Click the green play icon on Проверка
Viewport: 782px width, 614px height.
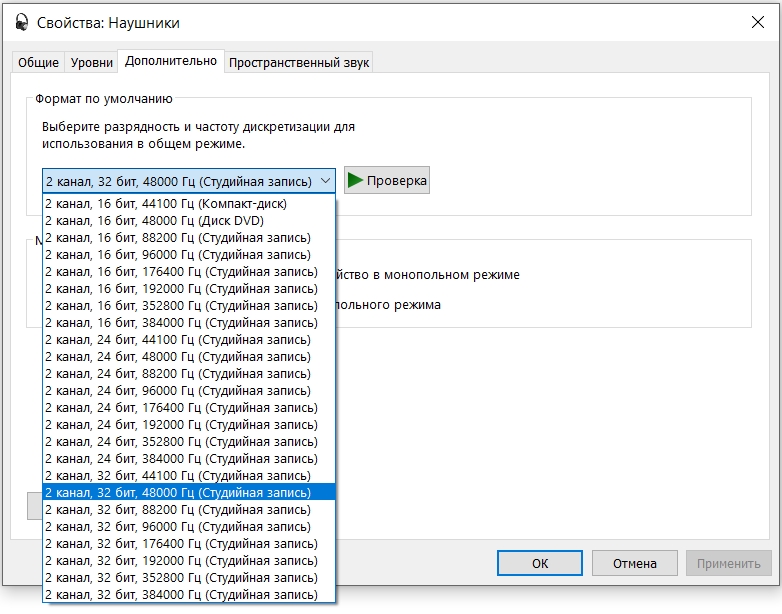click(355, 180)
